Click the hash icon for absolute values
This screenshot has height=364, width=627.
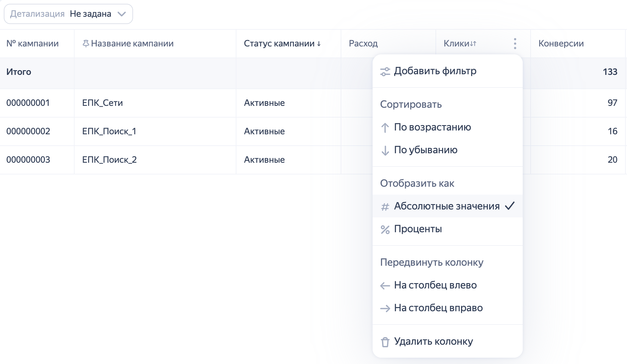pyautogui.click(x=385, y=207)
